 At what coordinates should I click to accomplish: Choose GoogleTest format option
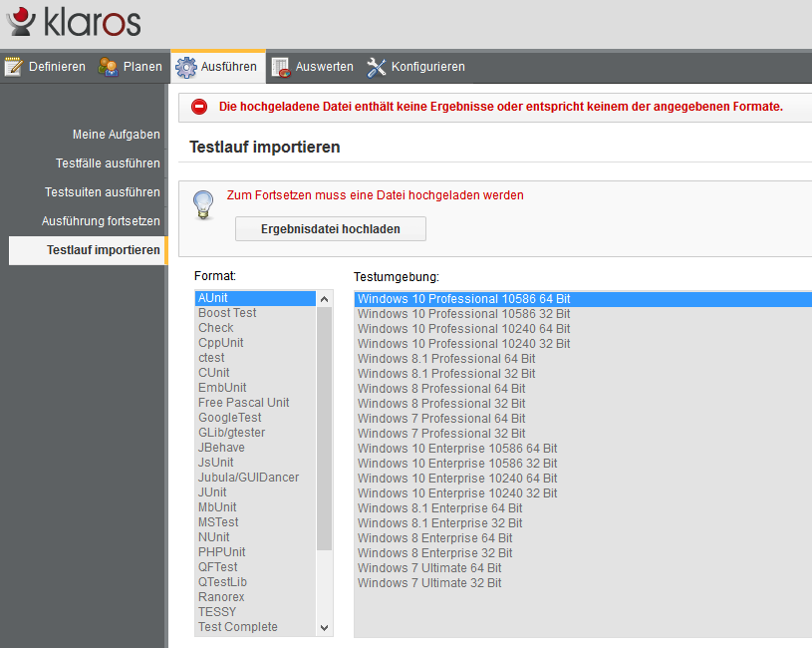230,418
